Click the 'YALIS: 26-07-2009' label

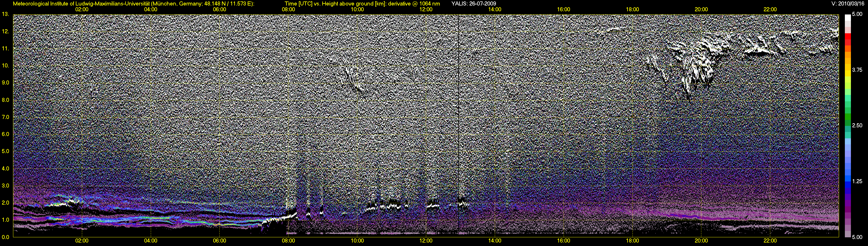(473, 4)
